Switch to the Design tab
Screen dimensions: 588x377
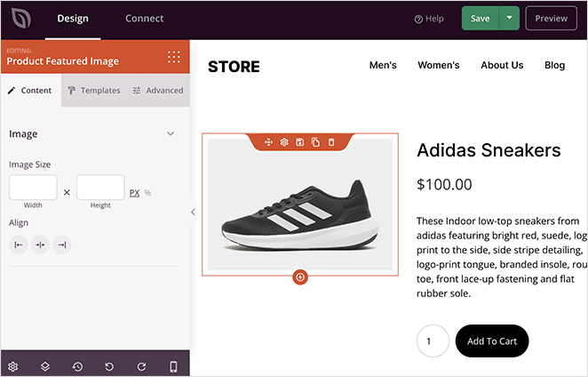click(73, 19)
